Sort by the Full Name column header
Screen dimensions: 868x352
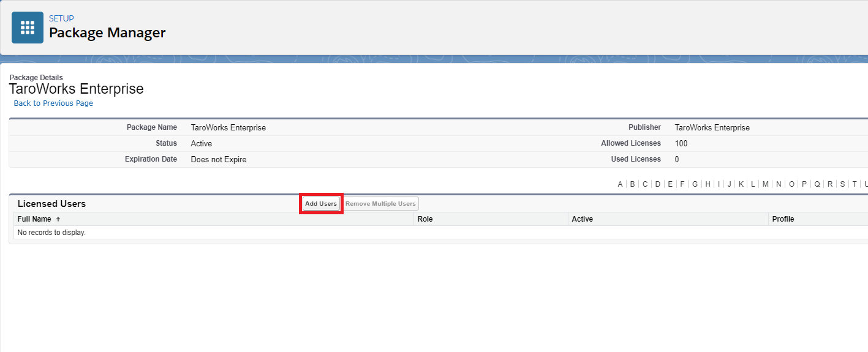(x=34, y=219)
